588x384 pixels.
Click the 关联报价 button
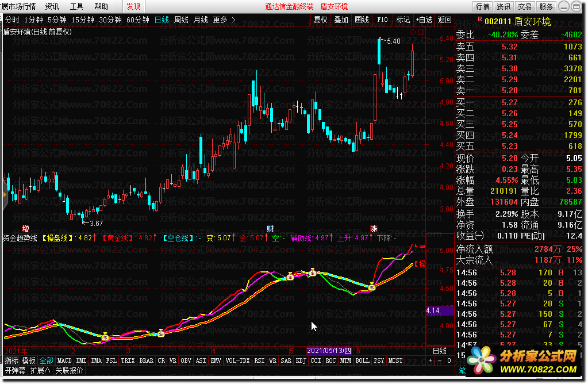pos(69,371)
